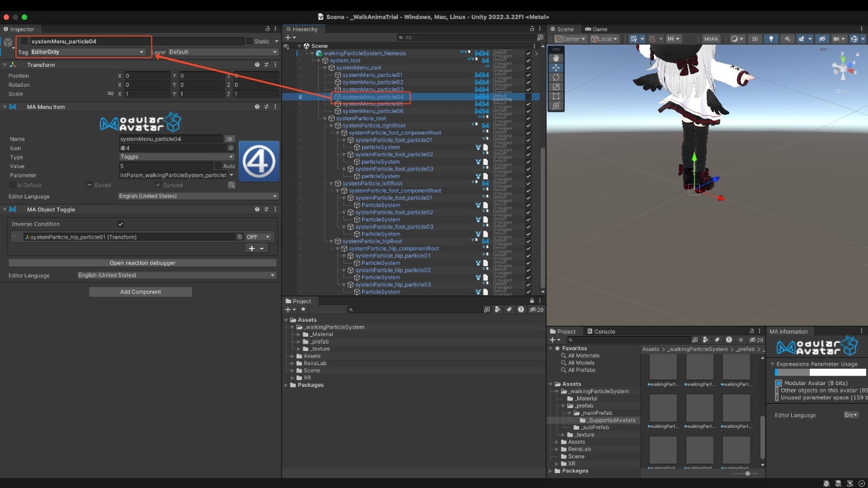Switch to the Game tab
The image size is (868, 488).
coord(596,29)
